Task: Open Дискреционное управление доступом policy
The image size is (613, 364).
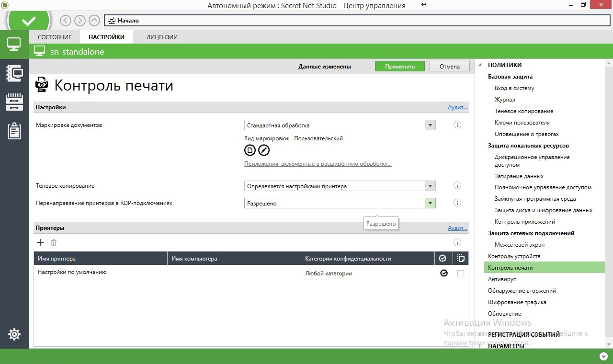Action: click(532, 161)
